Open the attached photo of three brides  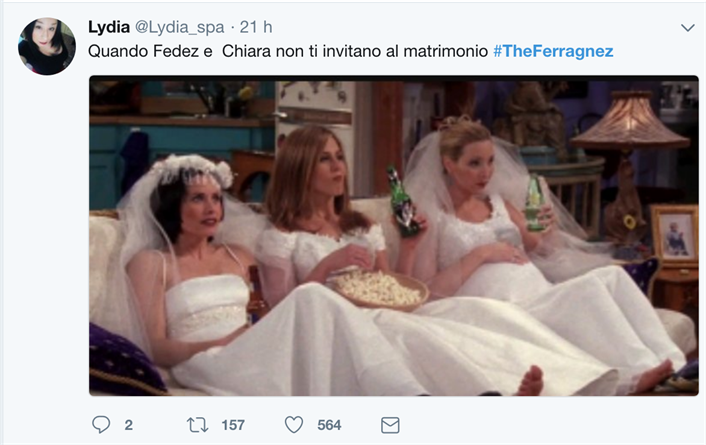point(394,236)
